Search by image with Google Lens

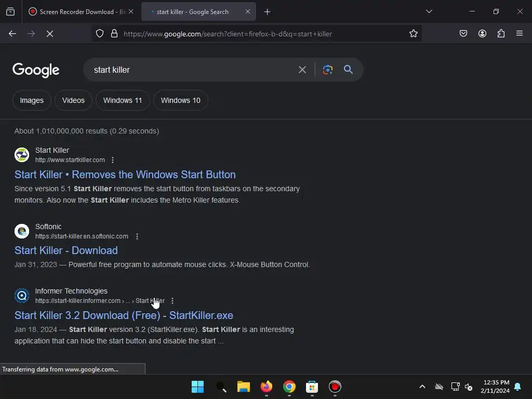(327, 70)
